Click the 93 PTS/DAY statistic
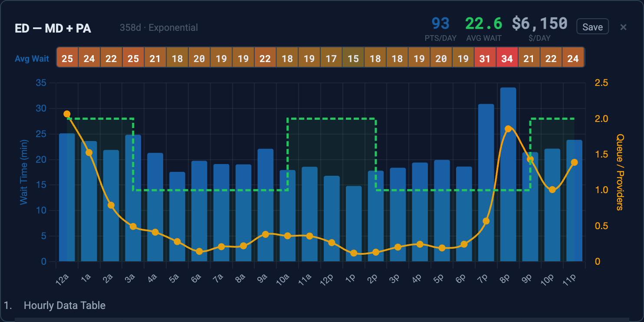Screen dimensions: 644x322 tap(440, 24)
